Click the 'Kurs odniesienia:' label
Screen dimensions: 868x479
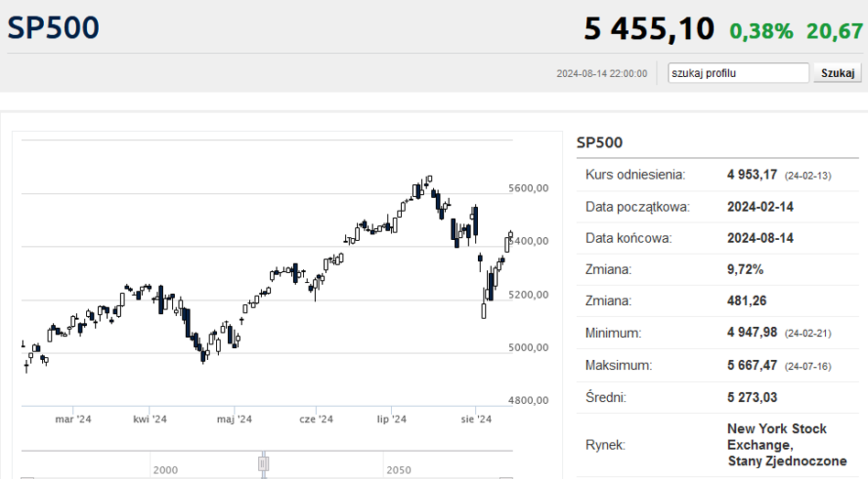tap(635, 175)
